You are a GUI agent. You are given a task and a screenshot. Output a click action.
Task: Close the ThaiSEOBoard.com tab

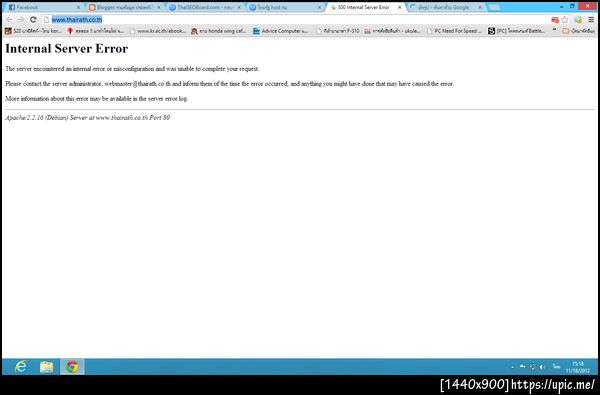239,7
